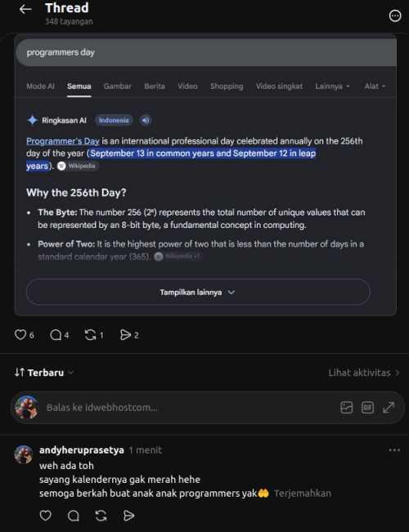Attach an image using the reply box image icon

pos(347,408)
